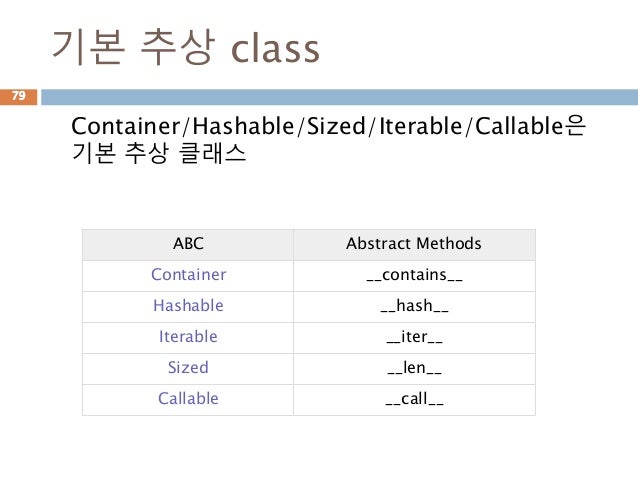638x479 pixels.
Task: Click the Container/Hashable/Sized/Iterable/Callable text line
Action: (x=323, y=129)
